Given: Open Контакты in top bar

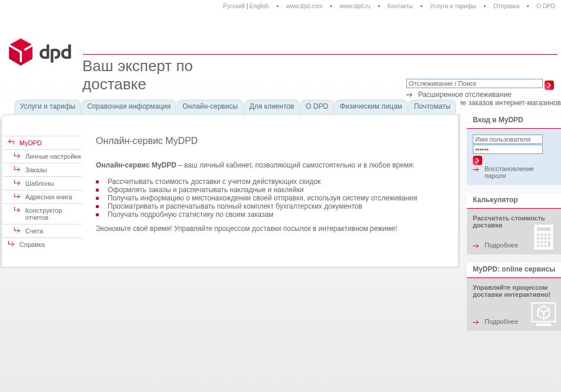Looking at the screenshot, I should click(400, 6).
